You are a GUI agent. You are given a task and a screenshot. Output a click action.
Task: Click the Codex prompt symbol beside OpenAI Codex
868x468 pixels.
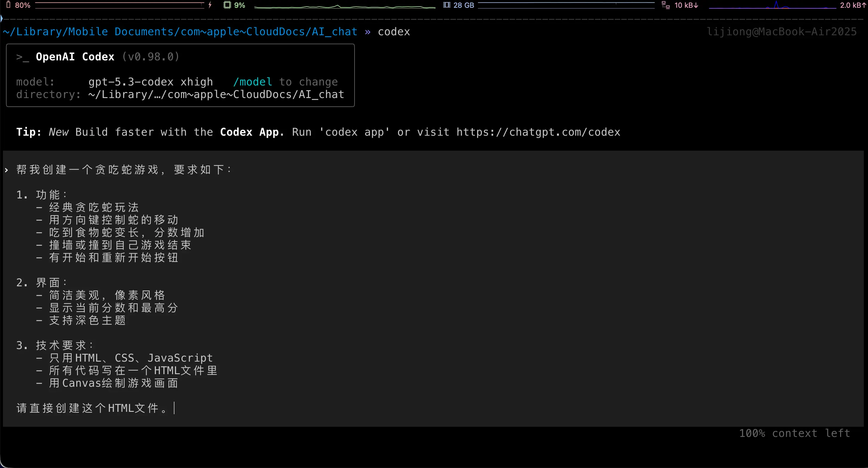tap(22, 57)
